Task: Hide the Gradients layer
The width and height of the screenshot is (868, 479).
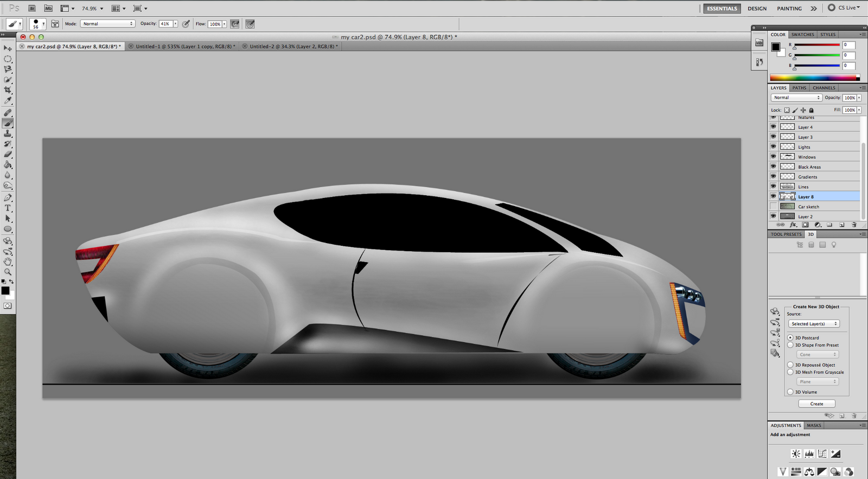Action: [x=774, y=176]
